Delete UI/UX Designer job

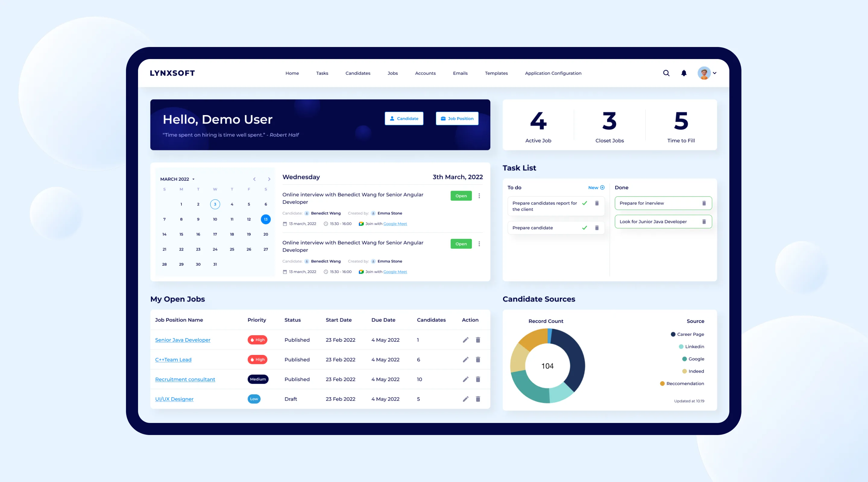pyautogui.click(x=478, y=399)
